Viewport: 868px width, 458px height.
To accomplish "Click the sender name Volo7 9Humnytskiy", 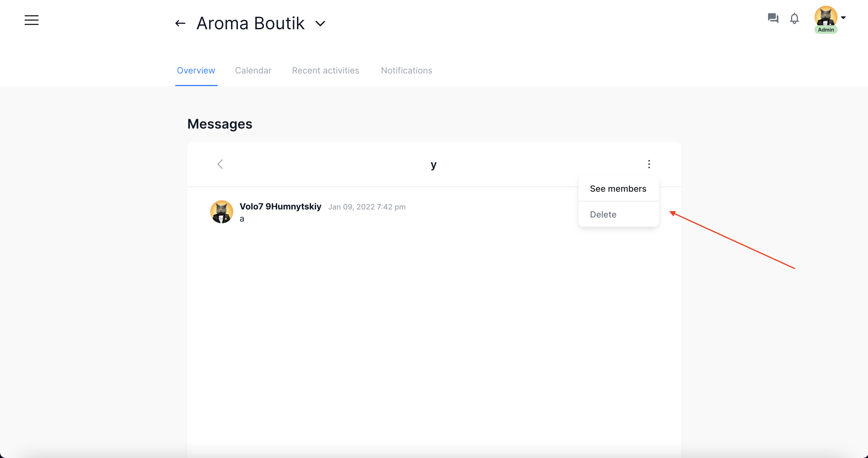I will click(x=280, y=206).
